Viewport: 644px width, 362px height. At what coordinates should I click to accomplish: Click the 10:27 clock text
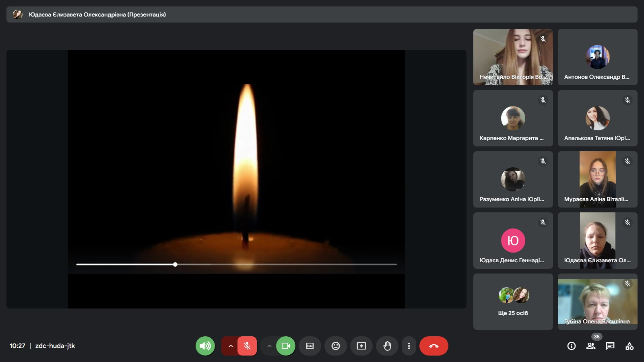17,346
